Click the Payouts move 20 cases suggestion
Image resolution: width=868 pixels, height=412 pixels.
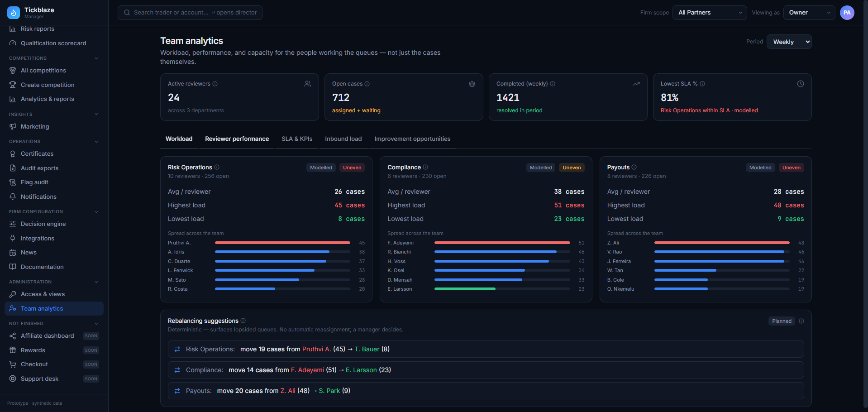[x=486, y=391]
